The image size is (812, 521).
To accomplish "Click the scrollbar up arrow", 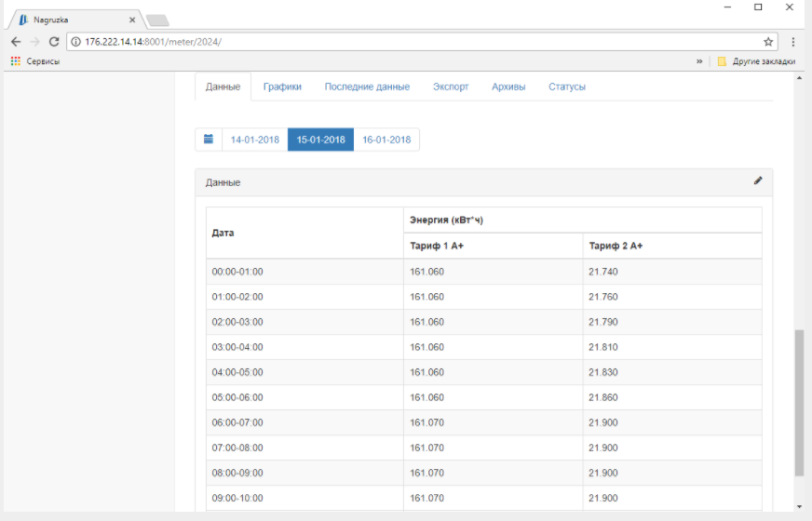I will [x=799, y=78].
